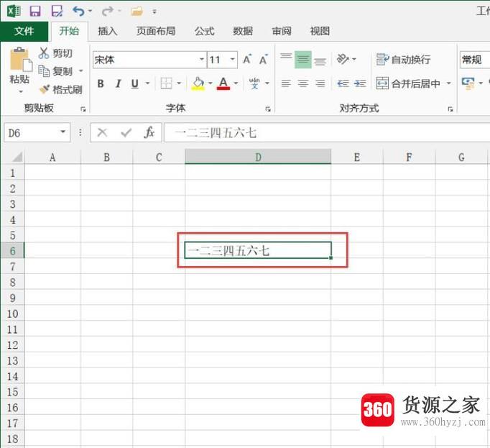Switch to the 开始 tab

click(69, 31)
